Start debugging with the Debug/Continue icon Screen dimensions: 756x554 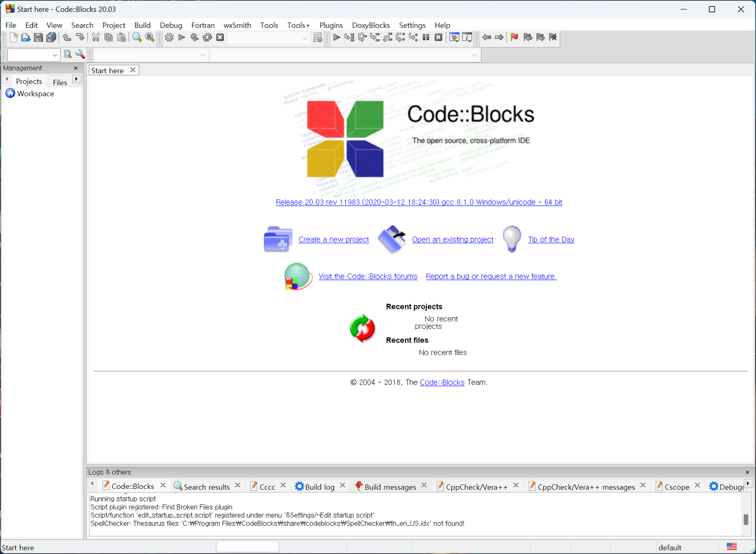click(x=337, y=37)
